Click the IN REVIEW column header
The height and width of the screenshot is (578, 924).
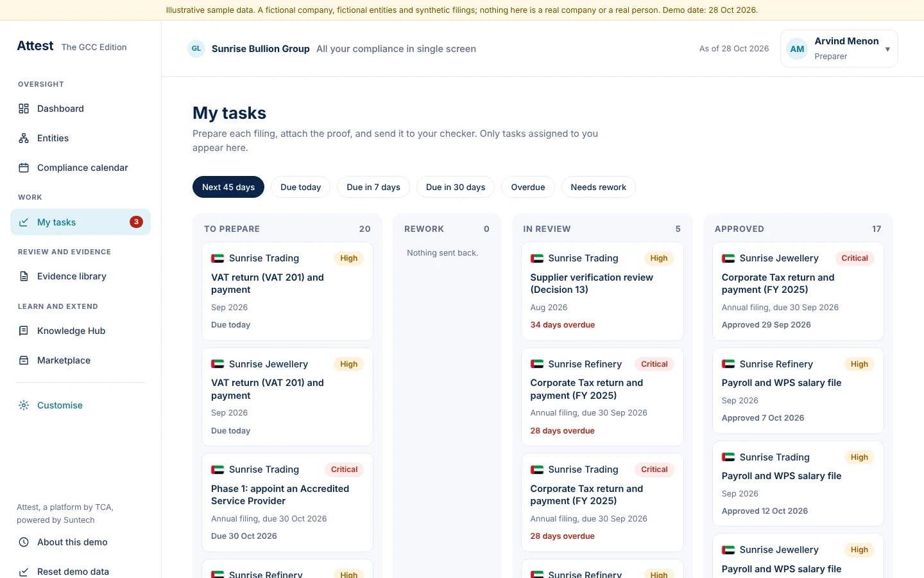point(547,229)
